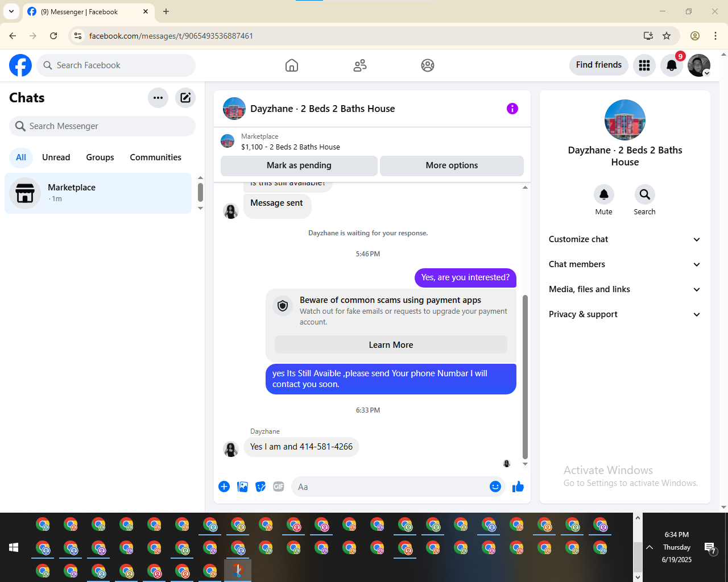728x582 pixels.
Task: Click Learn More about payment scams
Action: tap(391, 345)
